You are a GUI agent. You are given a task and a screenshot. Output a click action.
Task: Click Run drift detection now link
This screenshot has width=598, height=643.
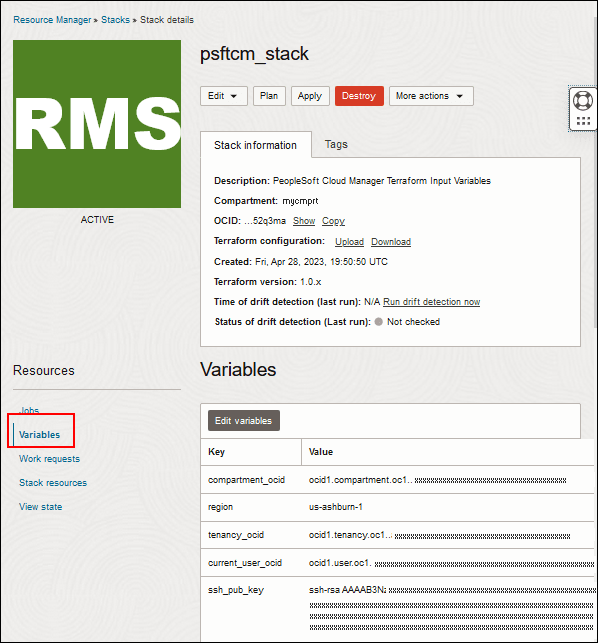[431, 302]
